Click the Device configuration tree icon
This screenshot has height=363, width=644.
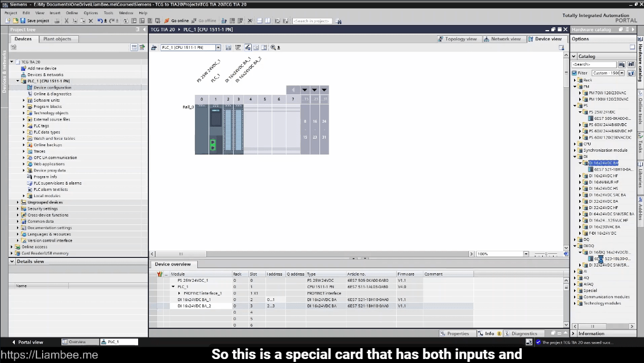tap(30, 87)
